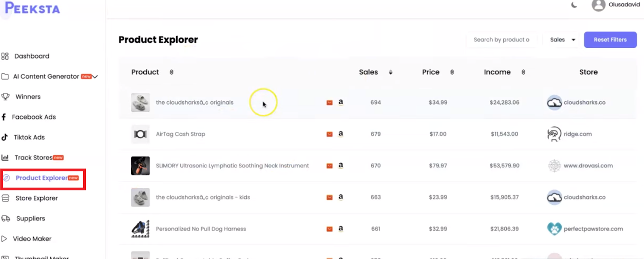
Task: Visit perfectpawstore.com store link
Action: pos(593,229)
